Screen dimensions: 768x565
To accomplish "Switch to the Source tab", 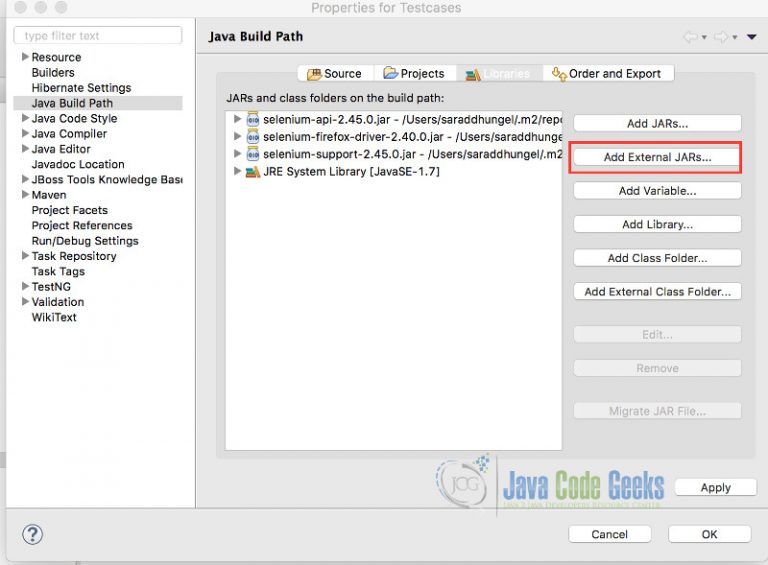I will click(x=336, y=73).
